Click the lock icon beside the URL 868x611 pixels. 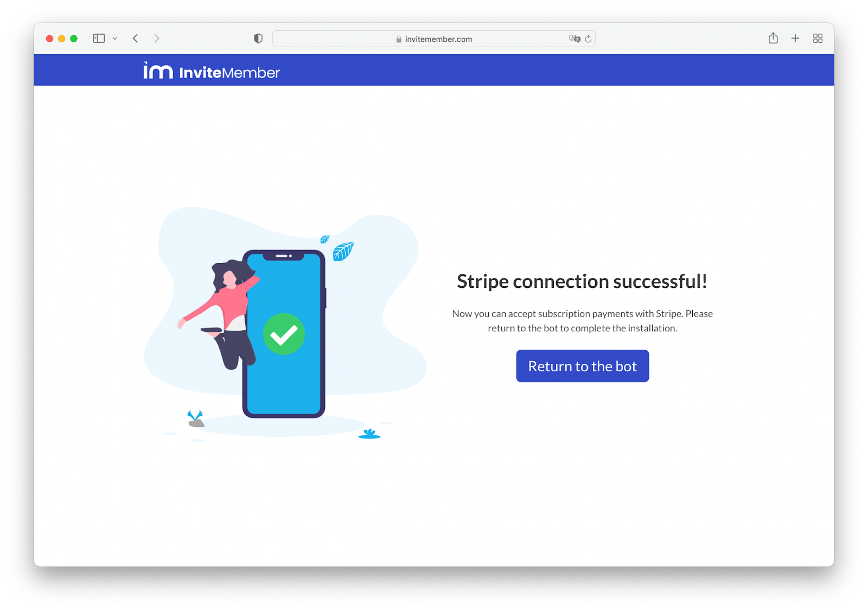coord(399,39)
